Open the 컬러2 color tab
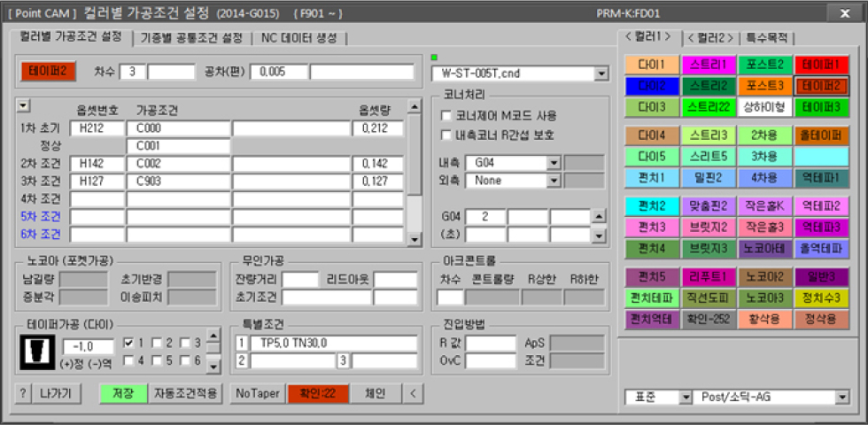This screenshot has height=425, width=868. [709, 37]
